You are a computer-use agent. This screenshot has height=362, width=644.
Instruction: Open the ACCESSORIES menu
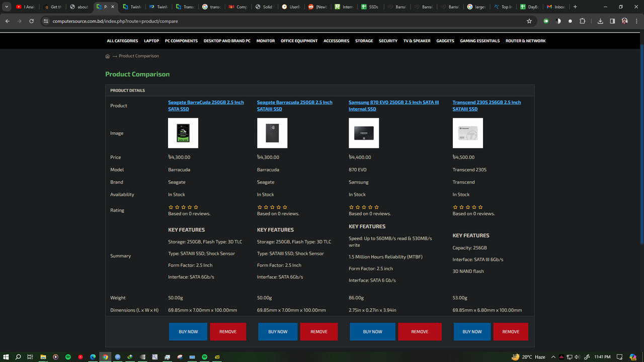(x=336, y=41)
